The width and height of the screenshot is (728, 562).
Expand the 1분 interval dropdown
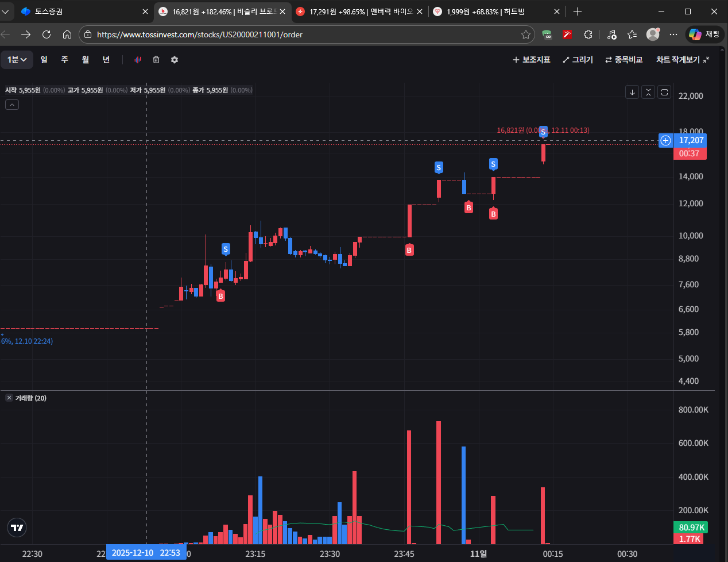[x=17, y=60]
